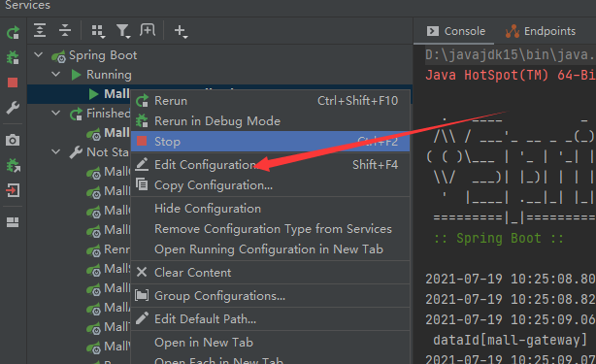Collapse the Spring Boot tree node

[39, 55]
